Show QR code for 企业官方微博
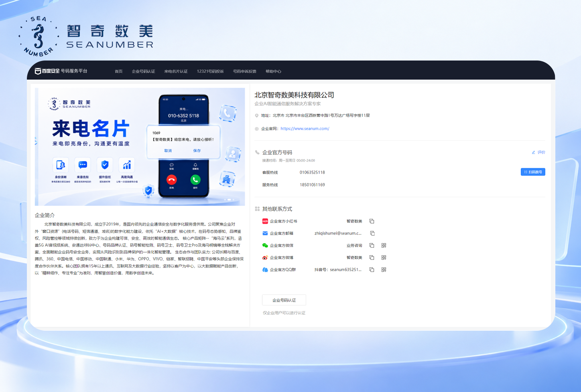581x392 pixels. click(384, 258)
